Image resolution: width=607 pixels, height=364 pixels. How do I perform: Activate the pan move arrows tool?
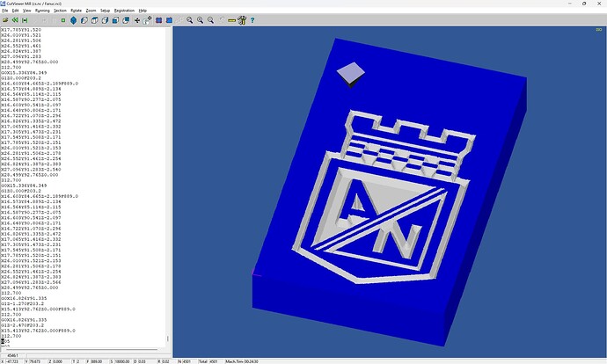pyautogui.click(x=137, y=20)
